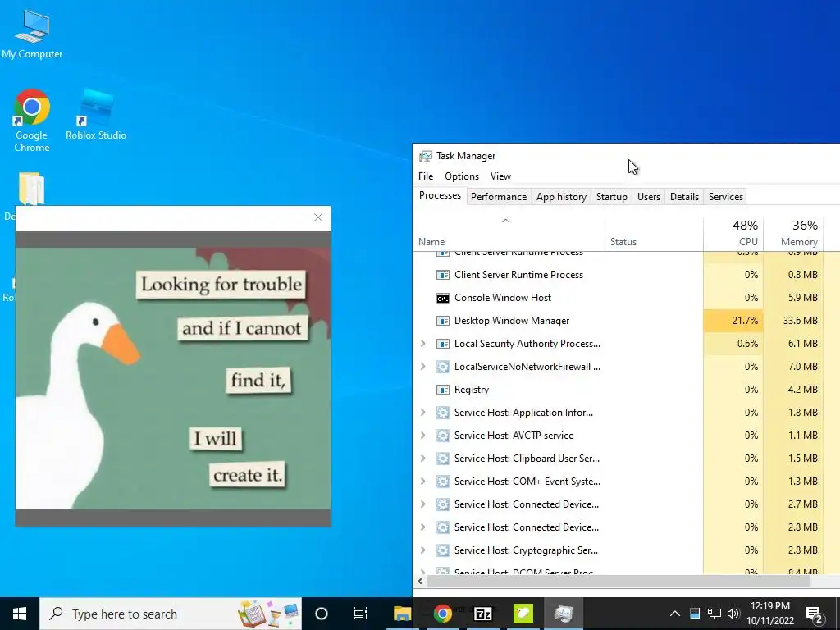Viewport: 840px width, 630px height.
Task: Click Service Host: COM+ Event System gear icon
Action: [x=442, y=482]
